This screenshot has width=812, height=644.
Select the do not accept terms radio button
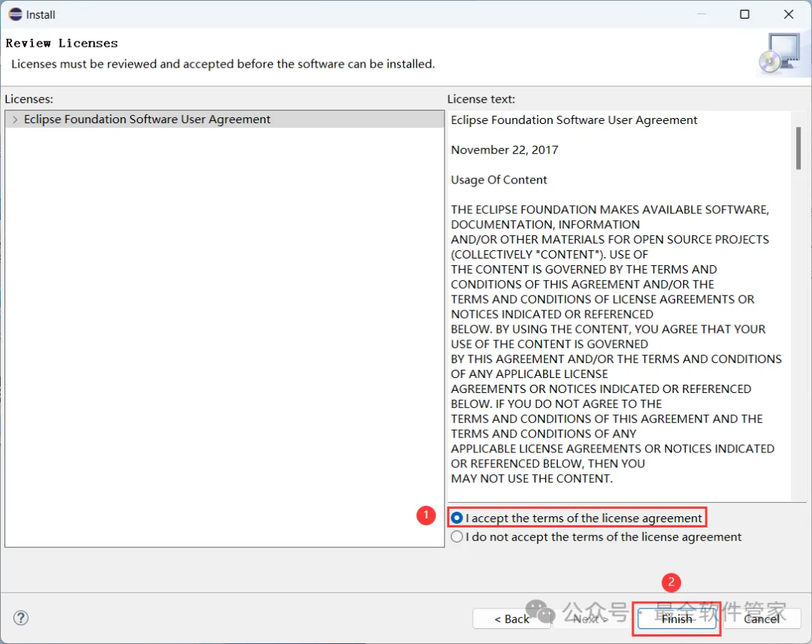coord(457,537)
